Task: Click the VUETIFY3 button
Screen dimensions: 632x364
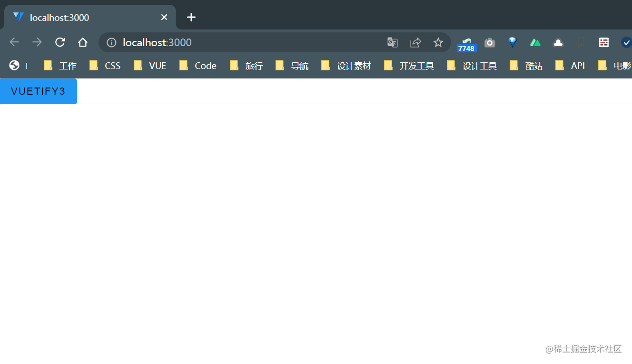Action: 38,91
